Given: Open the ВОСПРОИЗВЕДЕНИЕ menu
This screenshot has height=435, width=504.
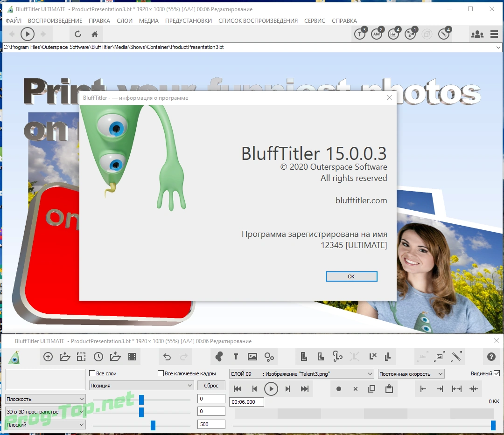Looking at the screenshot, I should coord(55,21).
